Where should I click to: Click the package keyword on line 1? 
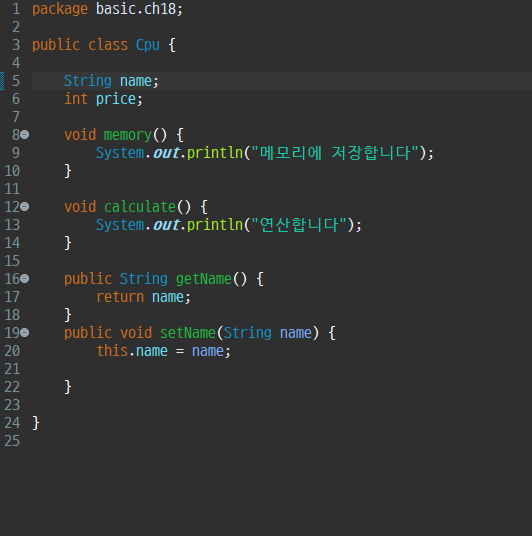point(60,9)
